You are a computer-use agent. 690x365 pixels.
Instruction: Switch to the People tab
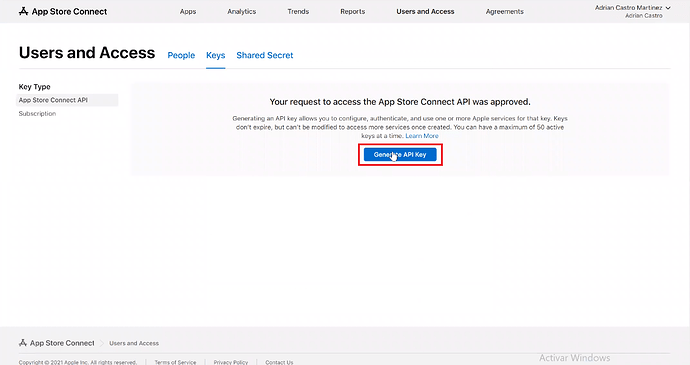point(181,55)
